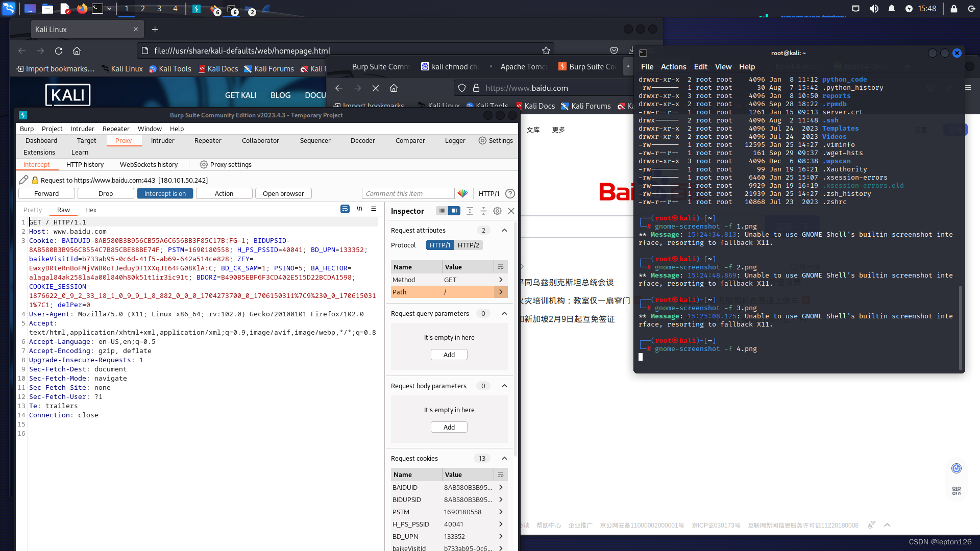Open Intercept help question-mark icon
Image resolution: width=980 pixels, height=551 pixels.
[x=510, y=193]
